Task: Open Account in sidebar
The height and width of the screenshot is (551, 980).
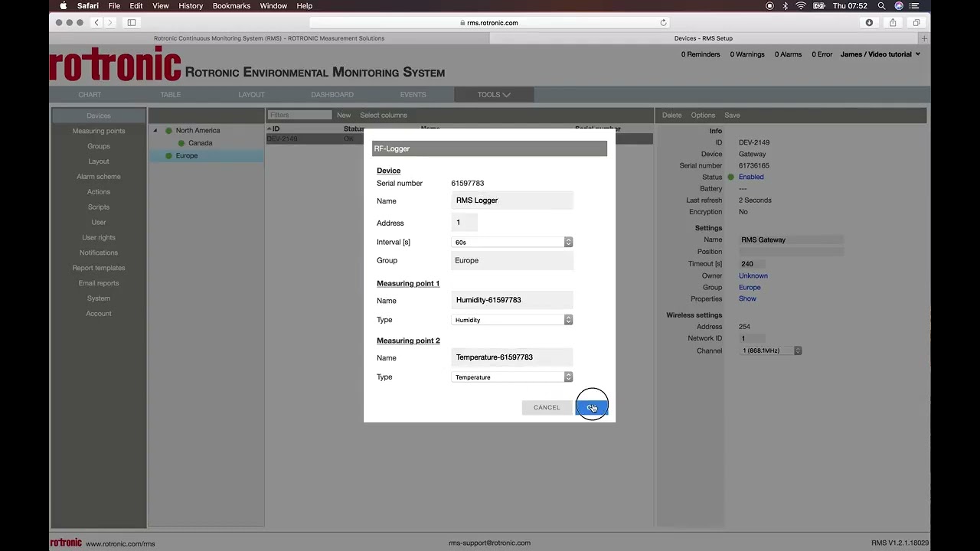Action: 99,314
